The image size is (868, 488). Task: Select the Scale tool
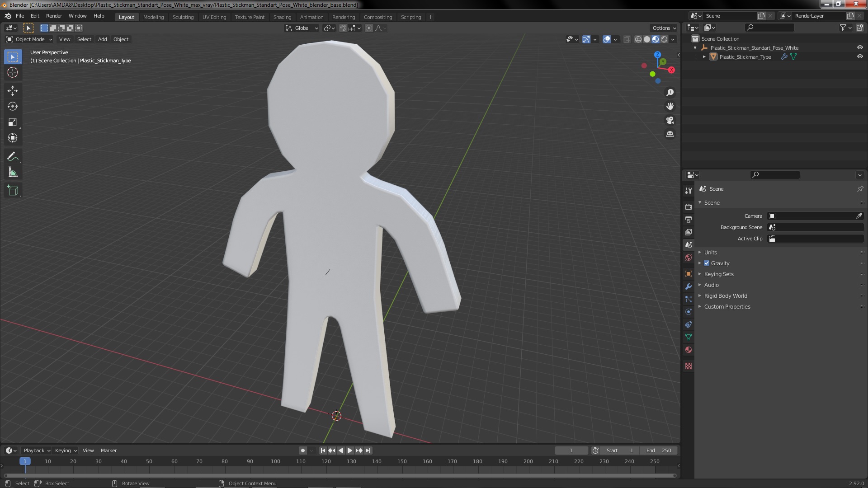click(13, 122)
